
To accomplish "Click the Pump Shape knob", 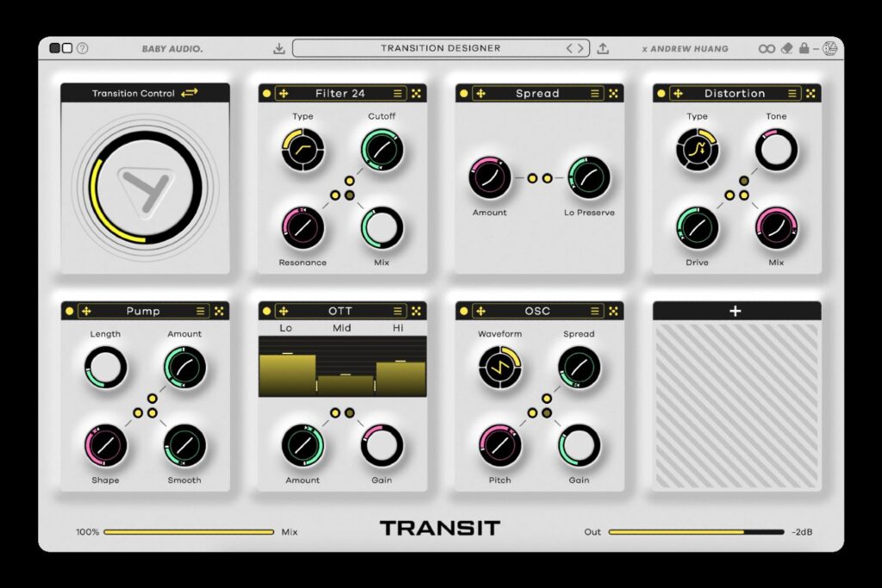I will click(106, 446).
